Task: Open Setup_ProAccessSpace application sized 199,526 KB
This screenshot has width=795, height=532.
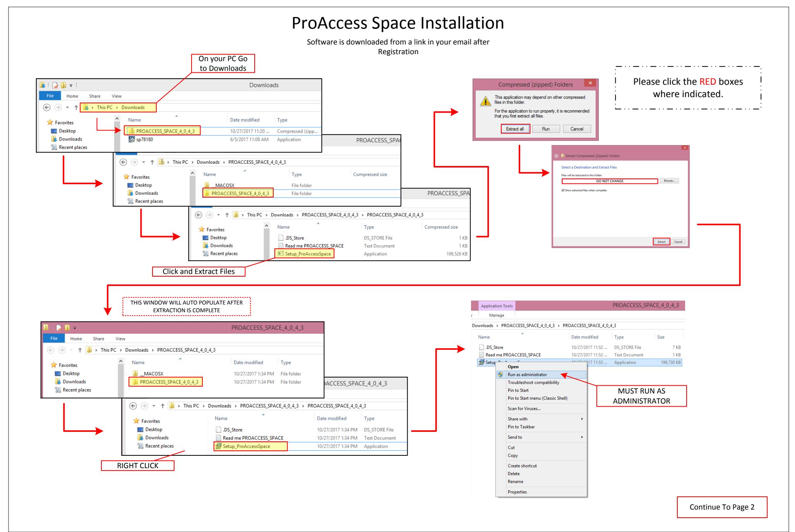Action: tap(305, 254)
